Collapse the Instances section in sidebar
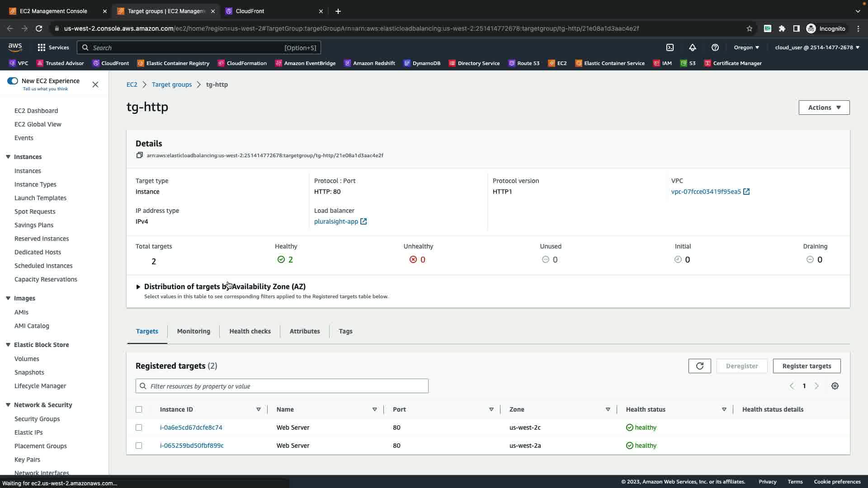 (8, 157)
